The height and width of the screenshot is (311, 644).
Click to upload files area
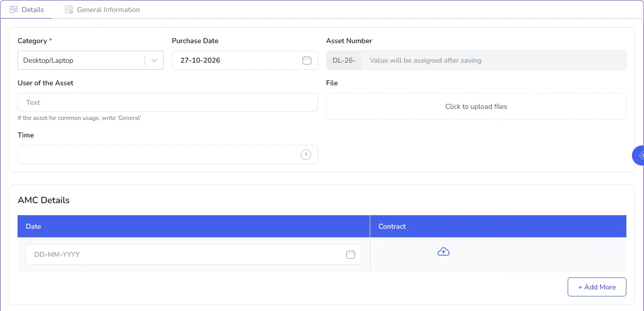pos(476,106)
